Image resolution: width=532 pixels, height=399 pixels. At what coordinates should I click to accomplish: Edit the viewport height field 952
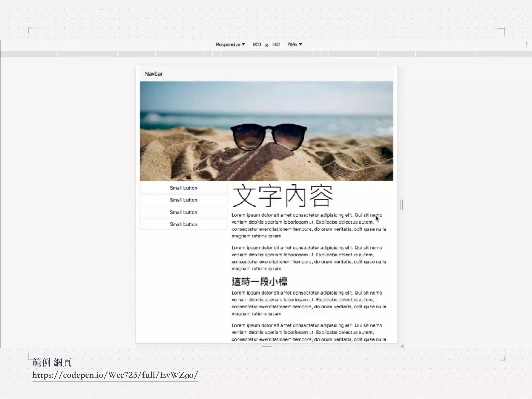276,44
